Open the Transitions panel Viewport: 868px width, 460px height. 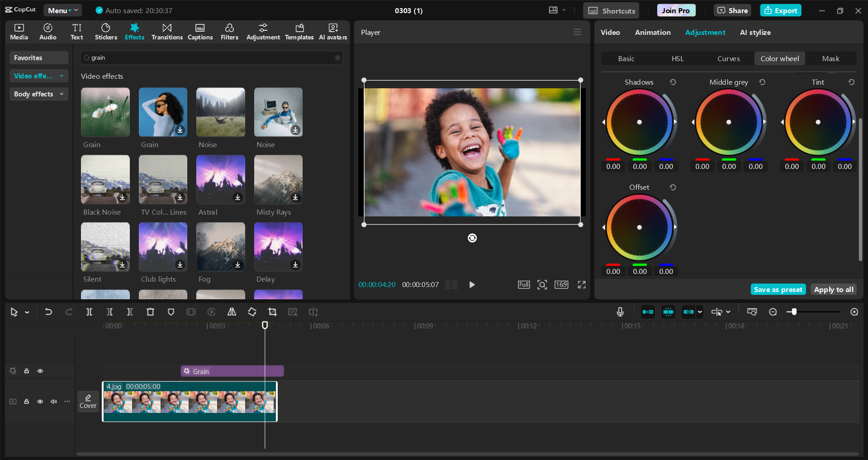[166, 31]
